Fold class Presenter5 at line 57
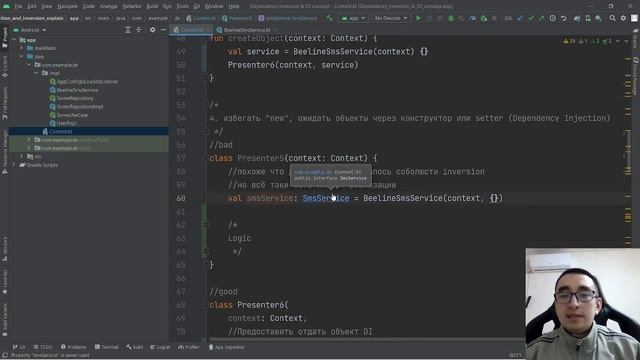The width and height of the screenshot is (640, 360). pyautogui.click(x=206, y=158)
